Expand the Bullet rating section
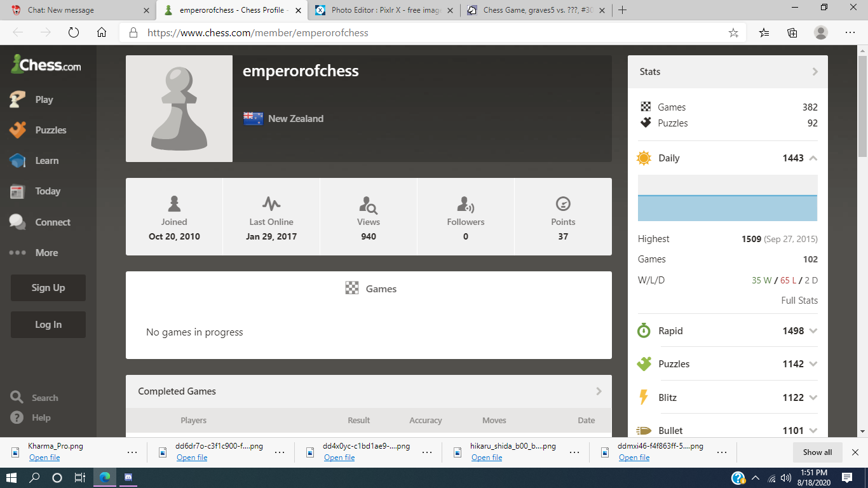 [813, 431]
